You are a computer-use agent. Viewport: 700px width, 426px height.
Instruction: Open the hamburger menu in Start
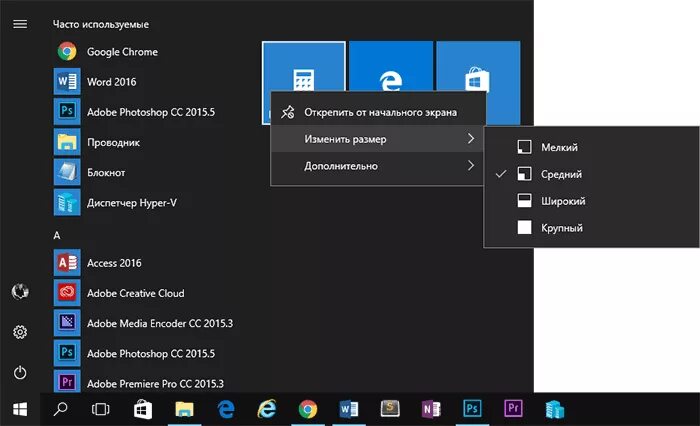[20, 24]
